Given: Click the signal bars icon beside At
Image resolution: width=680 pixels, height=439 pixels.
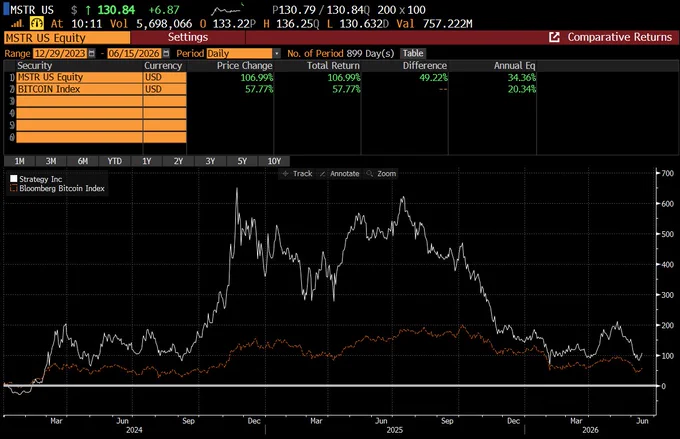Looking at the screenshot, I should [17, 23].
